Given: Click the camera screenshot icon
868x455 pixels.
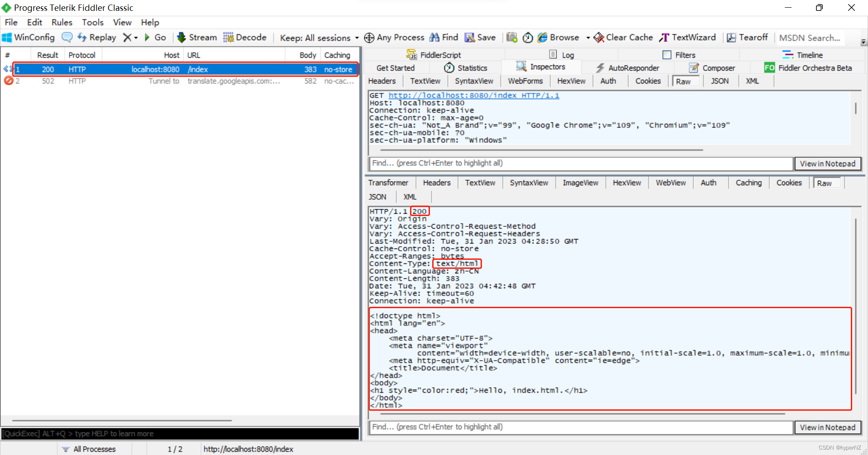Looking at the screenshot, I should click(512, 38).
